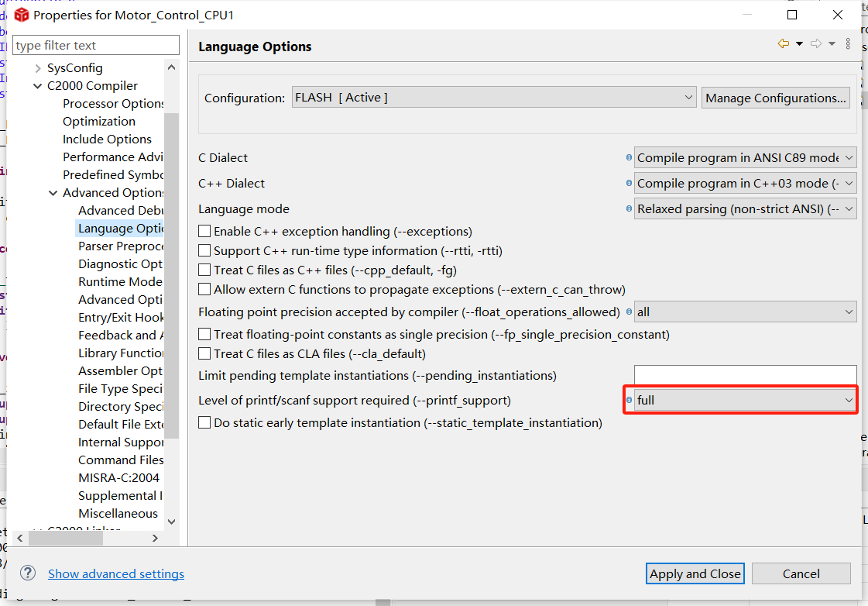
Task: Enable Treat floating-point constants as single precision
Action: [204, 334]
